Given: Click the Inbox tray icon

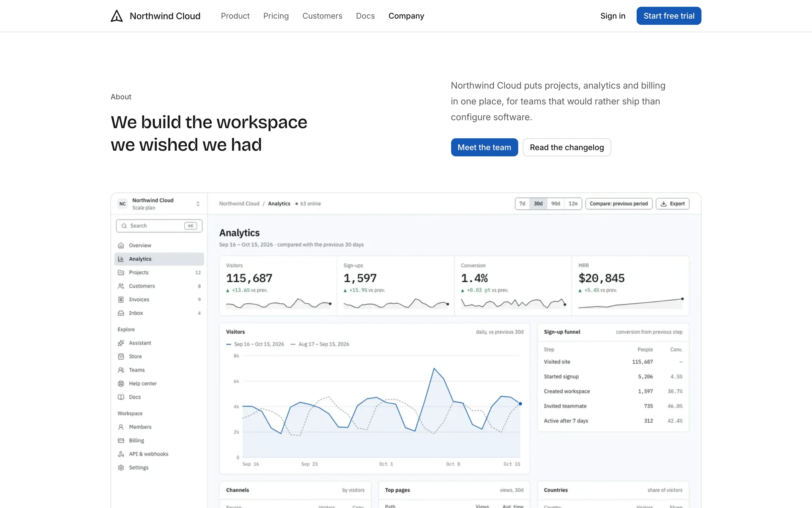Looking at the screenshot, I should (x=121, y=313).
